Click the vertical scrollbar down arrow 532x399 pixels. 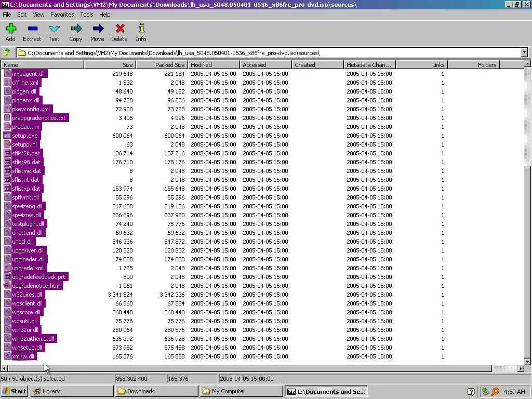pyautogui.click(x=528, y=362)
